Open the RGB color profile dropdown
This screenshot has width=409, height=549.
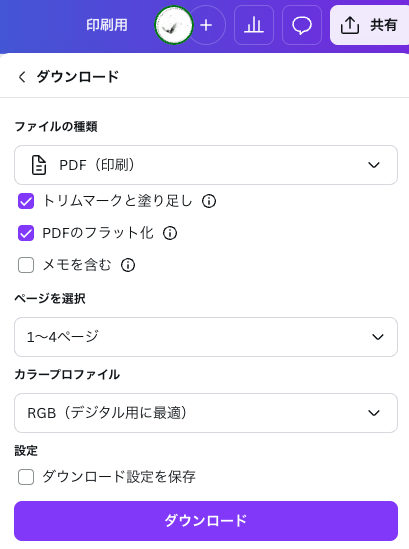tap(206, 413)
